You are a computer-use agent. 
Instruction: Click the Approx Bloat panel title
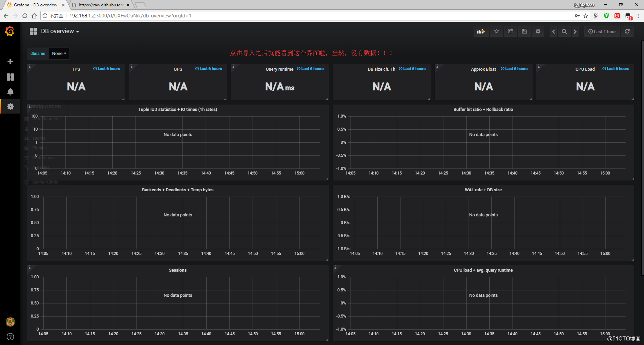(483, 69)
